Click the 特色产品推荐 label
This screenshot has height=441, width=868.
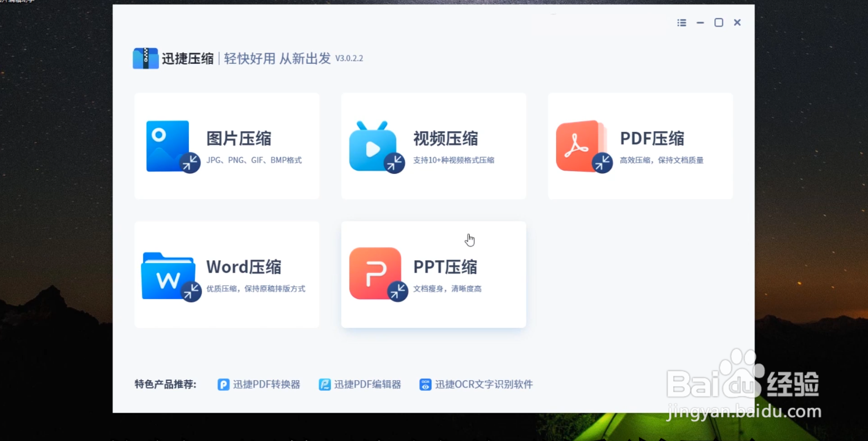pos(165,384)
